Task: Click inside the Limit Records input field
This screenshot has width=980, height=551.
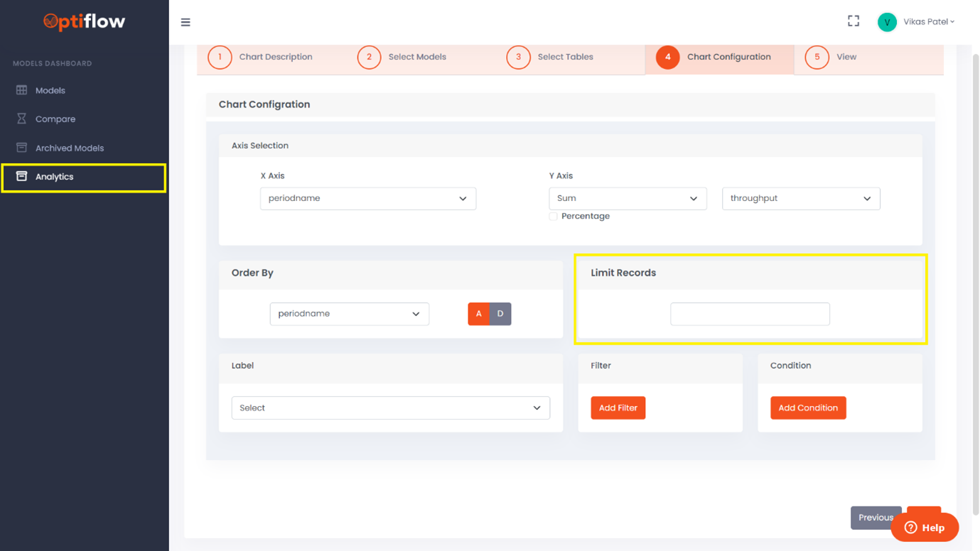Action: click(x=750, y=313)
